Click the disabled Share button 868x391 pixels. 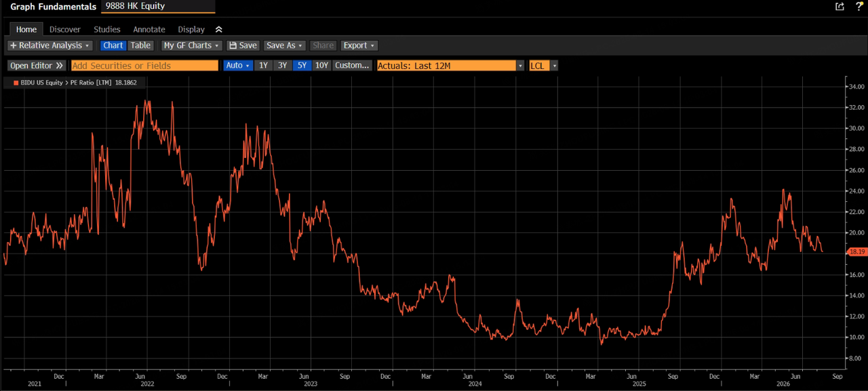coord(323,45)
